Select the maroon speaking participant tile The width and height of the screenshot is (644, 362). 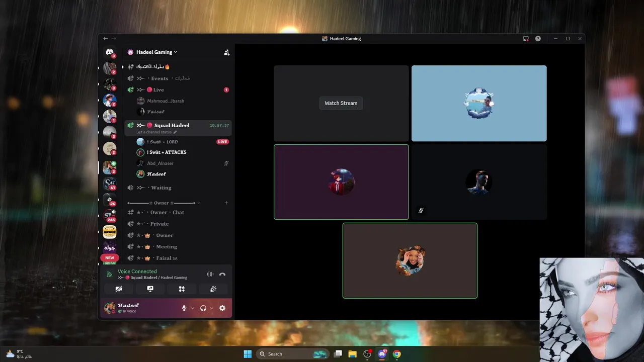(341, 182)
